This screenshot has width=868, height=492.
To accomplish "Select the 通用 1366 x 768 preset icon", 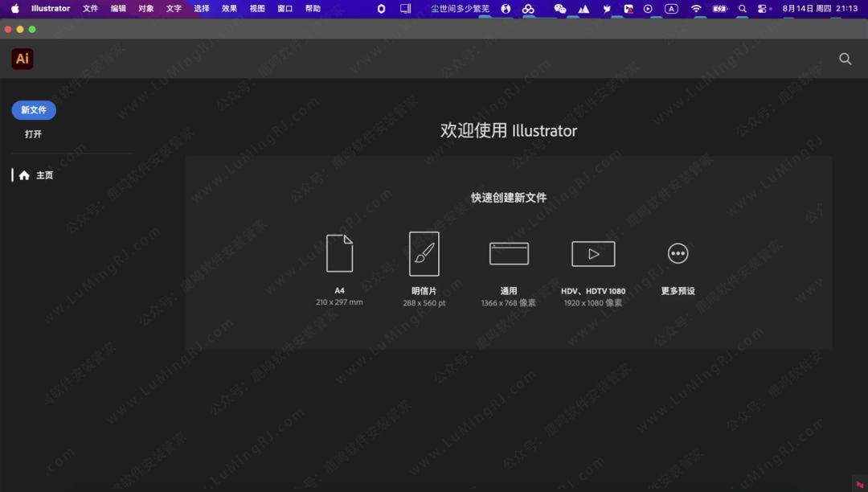I will click(x=509, y=252).
